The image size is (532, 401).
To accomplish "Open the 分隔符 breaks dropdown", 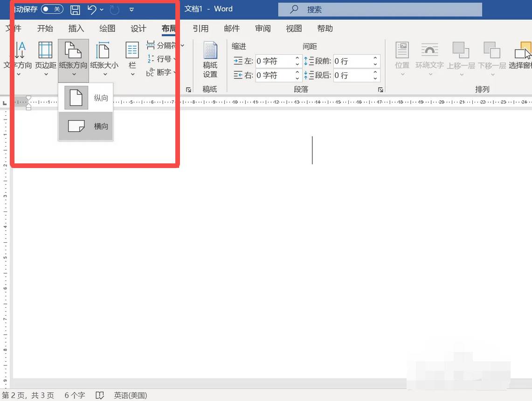I will (x=165, y=45).
